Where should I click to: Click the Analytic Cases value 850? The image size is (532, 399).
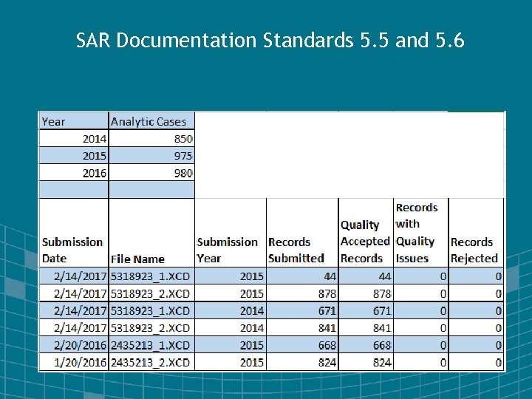(x=151, y=138)
